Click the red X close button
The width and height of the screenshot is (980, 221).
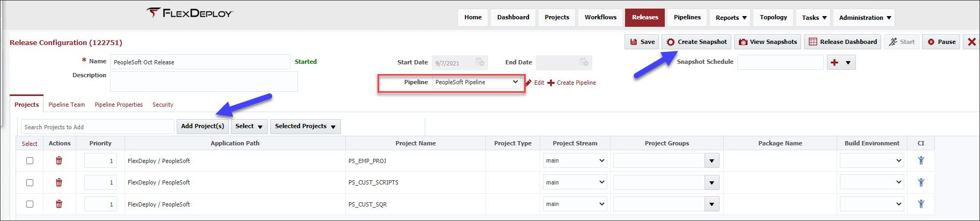coord(971,42)
